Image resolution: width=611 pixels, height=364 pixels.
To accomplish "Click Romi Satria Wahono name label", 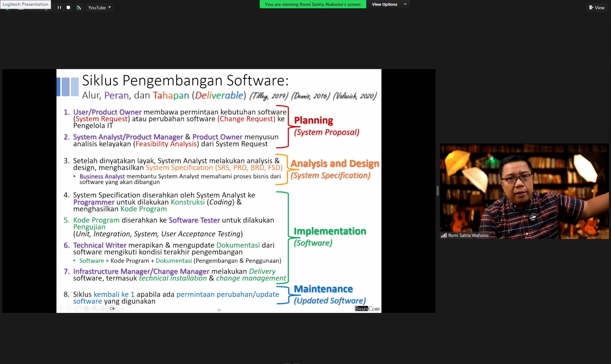I will [x=468, y=235].
